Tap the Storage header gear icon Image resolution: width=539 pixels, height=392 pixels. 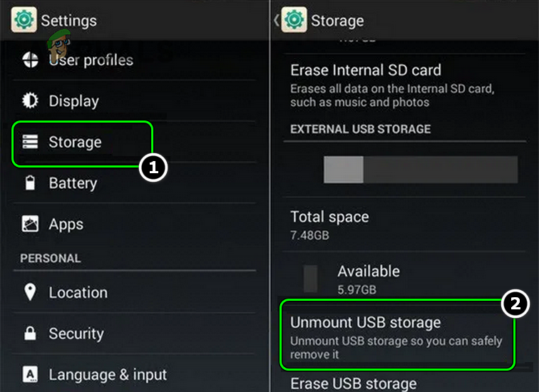[294, 20]
